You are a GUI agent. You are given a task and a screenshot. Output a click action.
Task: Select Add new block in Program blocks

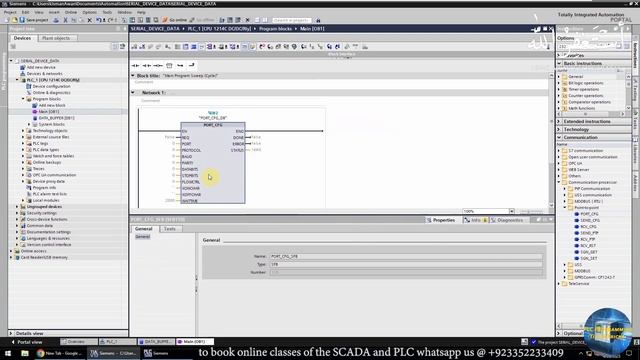52,105
